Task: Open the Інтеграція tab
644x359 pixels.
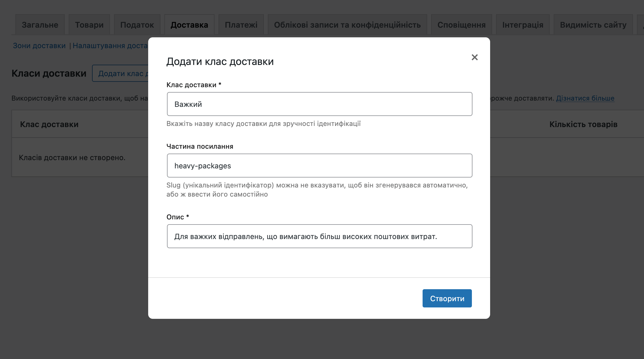Action: tap(523, 25)
